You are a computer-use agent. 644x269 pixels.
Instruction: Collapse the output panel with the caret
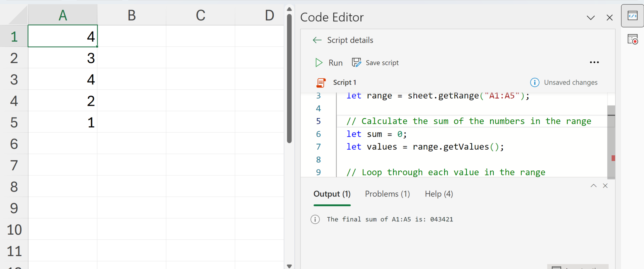tap(593, 186)
